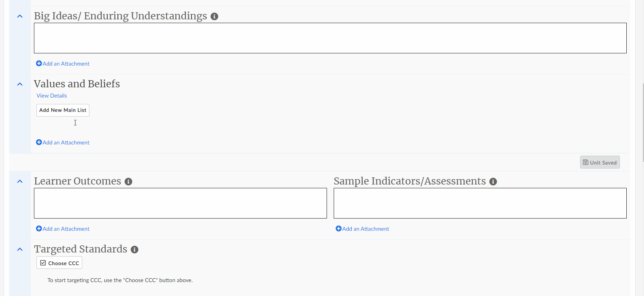Click the Unit Saved button
Image resolution: width=644 pixels, height=296 pixels.
[x=599, y=162]
